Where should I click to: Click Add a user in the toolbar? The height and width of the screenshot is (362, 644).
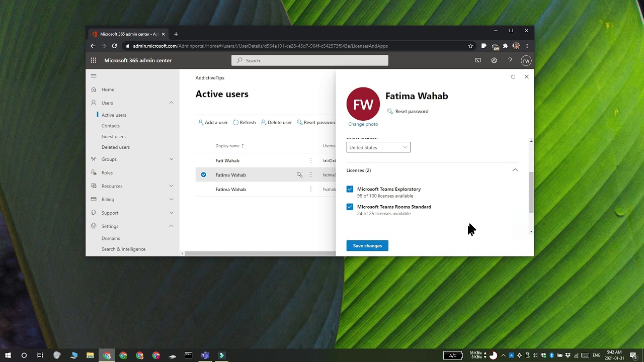213,123
